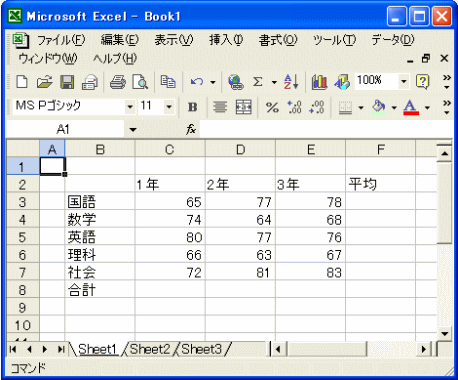Open the Undo history dropdown arrow
This screenshot has height=380, width=458.
[x=213, y=82]
